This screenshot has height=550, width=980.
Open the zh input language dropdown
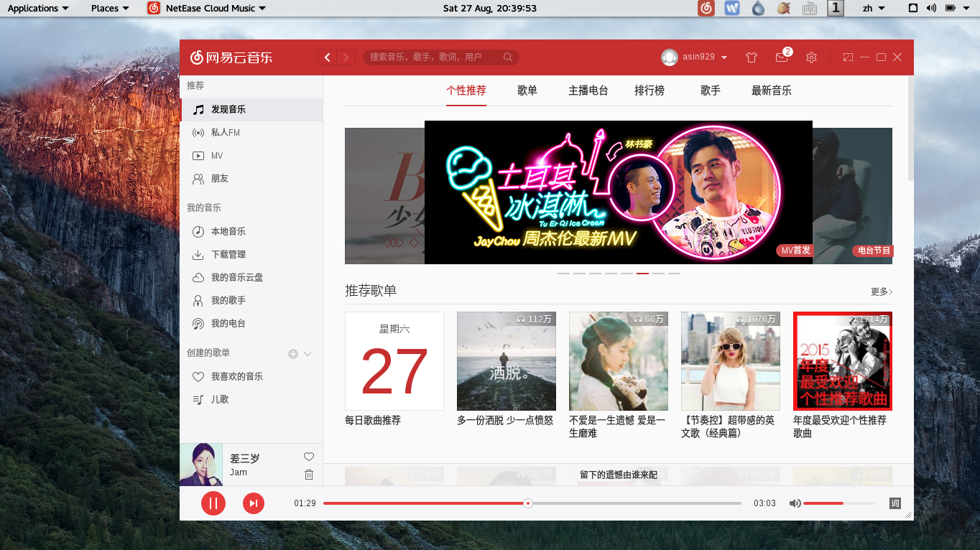[x=874, y=9]
